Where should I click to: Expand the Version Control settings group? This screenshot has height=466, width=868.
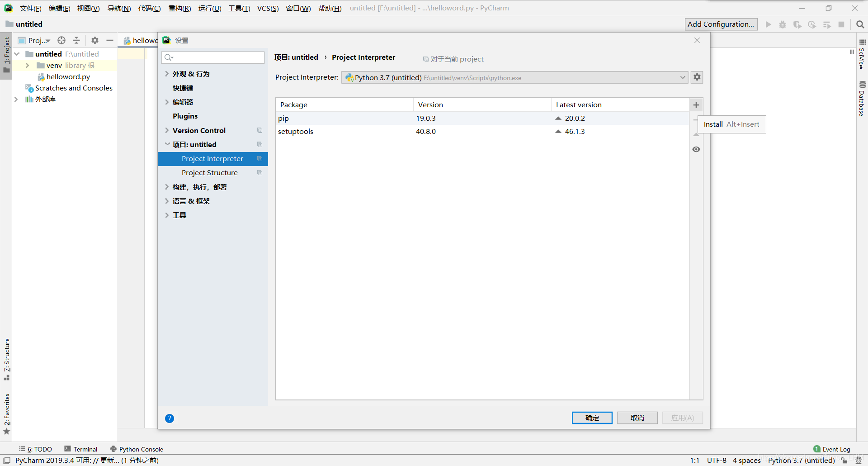pyautogui.click(x=167, y=130)
